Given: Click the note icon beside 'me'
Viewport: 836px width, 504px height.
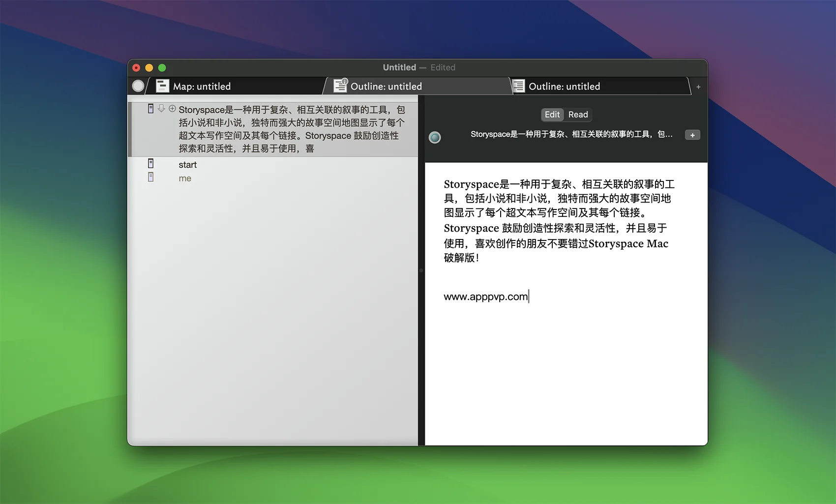Looking at the screenshot, I should (151, 177).
